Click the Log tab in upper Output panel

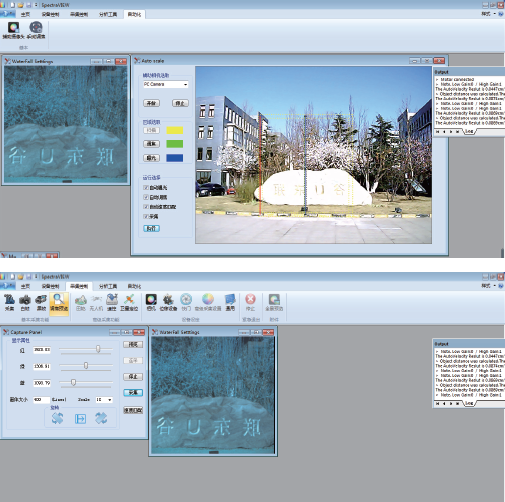click(x=469, y=132)
